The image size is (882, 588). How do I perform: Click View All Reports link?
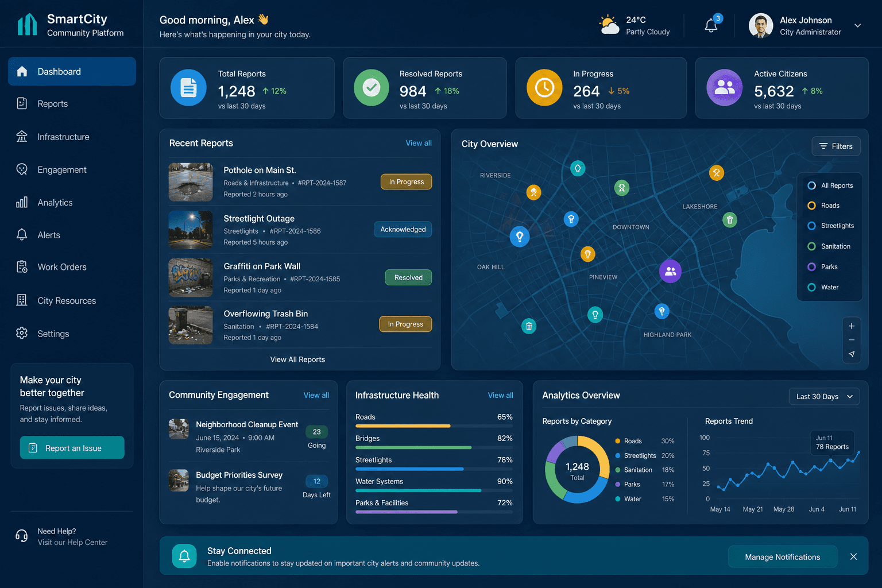297,359
